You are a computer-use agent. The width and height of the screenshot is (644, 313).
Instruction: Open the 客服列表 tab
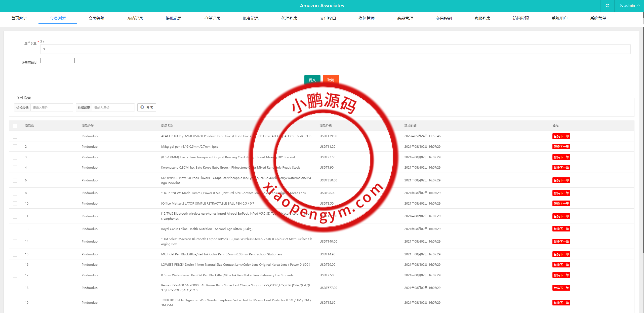(x=482, y=18)
